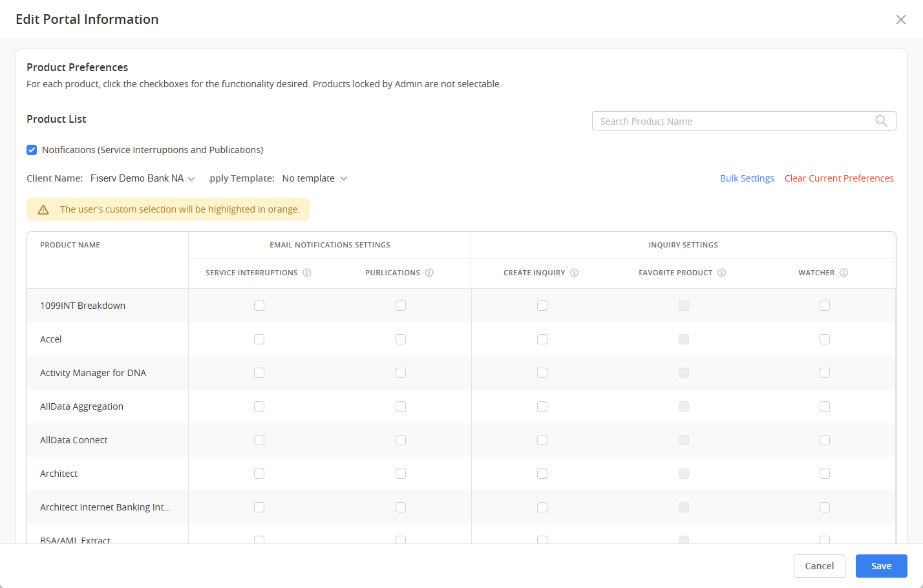Click the orange warning triangle icon
This screenshot has height=588, width=923.
pyautogui.click(x=43, y=209)
